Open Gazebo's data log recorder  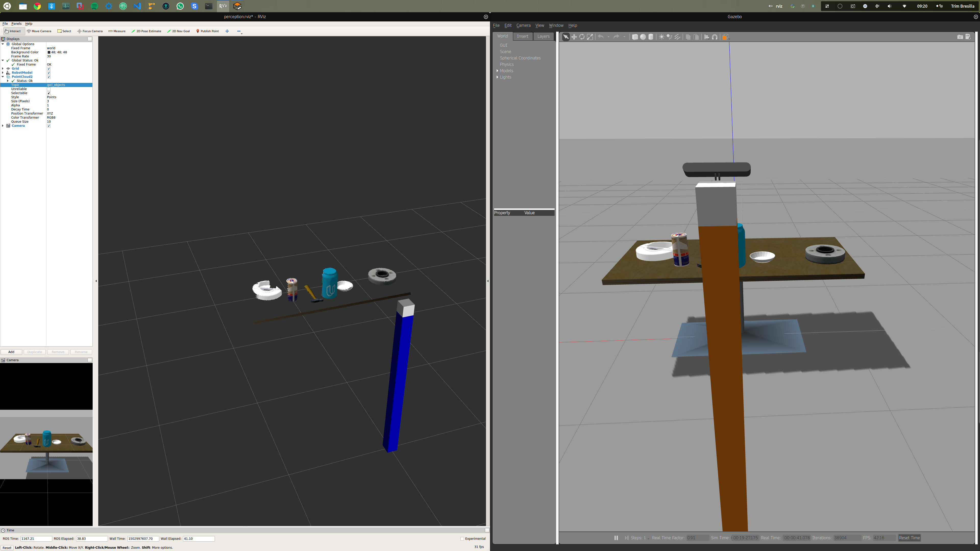tap(968, 37)
